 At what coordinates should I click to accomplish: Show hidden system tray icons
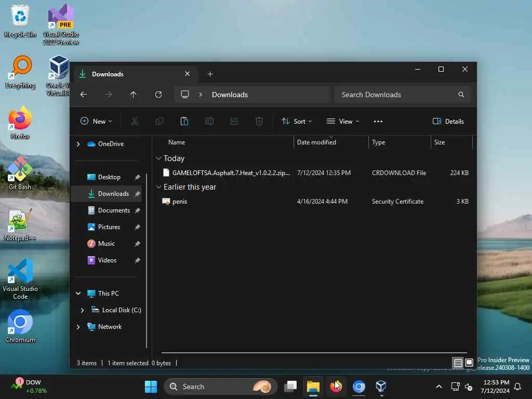click(x=438, y=387)
